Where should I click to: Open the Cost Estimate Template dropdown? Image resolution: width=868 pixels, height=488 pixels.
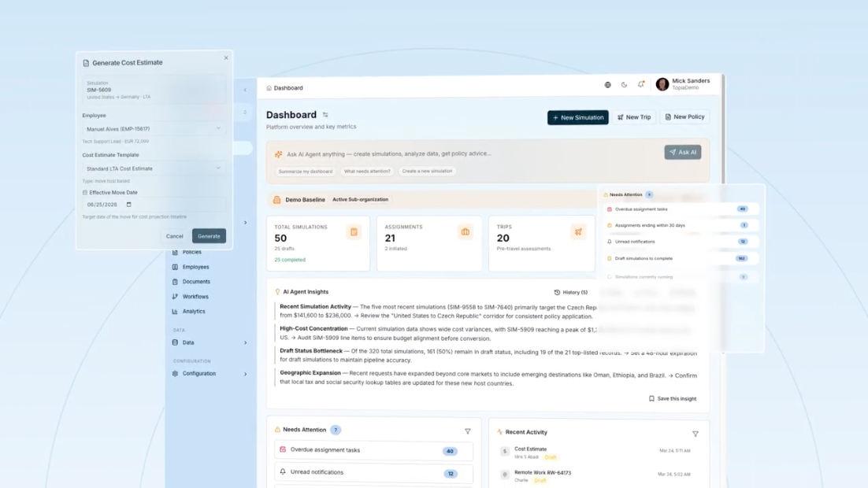[154, 168]
